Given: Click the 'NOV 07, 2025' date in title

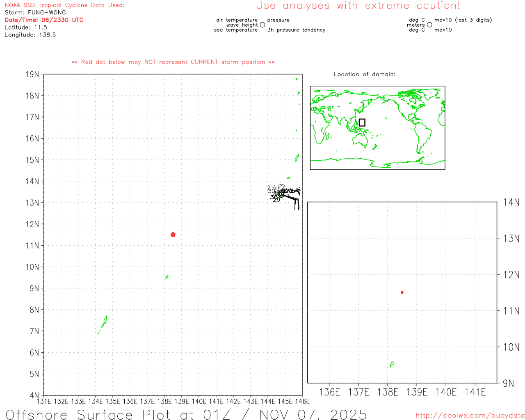Looking at the screenshot, I should (x=313, y=414).
